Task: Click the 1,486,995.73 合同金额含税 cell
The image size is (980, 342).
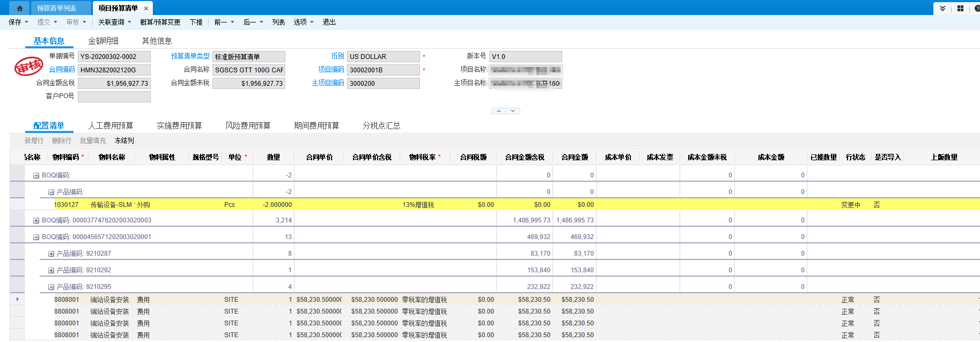Action: (x=531, y=220)
